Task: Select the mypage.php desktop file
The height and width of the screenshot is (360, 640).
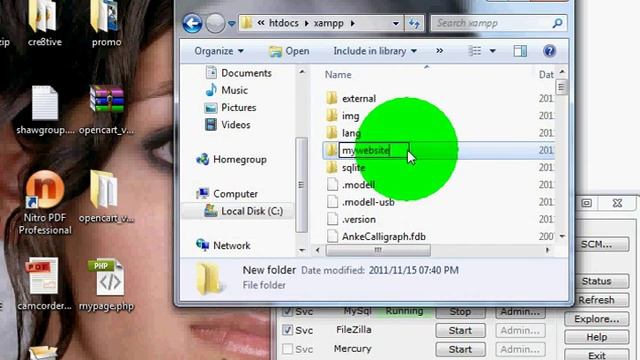Action: click(x=107, y=284)
